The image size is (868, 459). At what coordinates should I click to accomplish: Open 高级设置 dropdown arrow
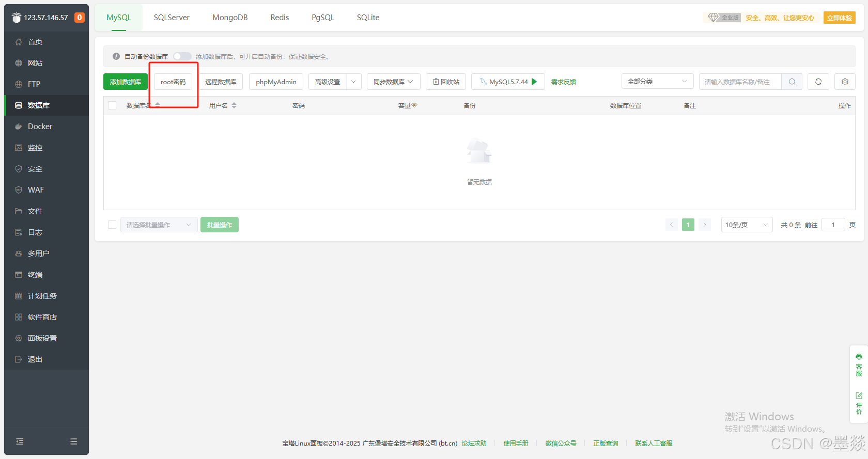(x=353, y=82)
